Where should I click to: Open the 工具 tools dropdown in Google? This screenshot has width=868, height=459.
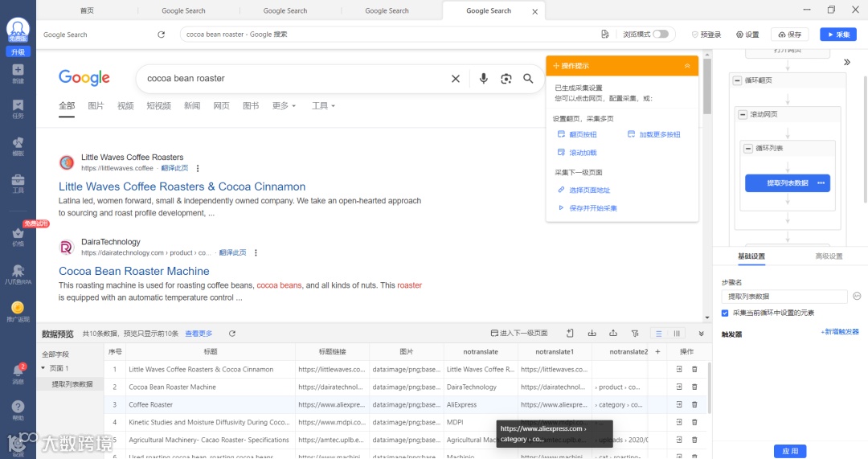[x=323, y=106]
